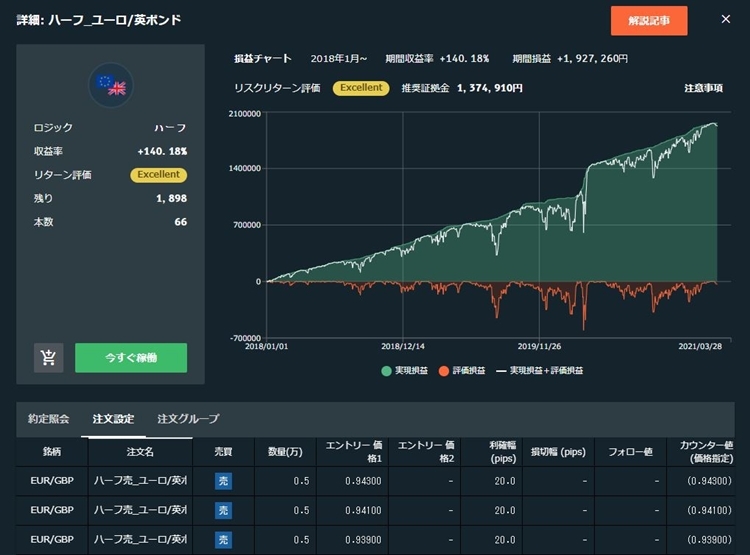This screenshot has height=555, width=750.
Task: Click the エントリー価格1 column header
Action: [354, 452]
